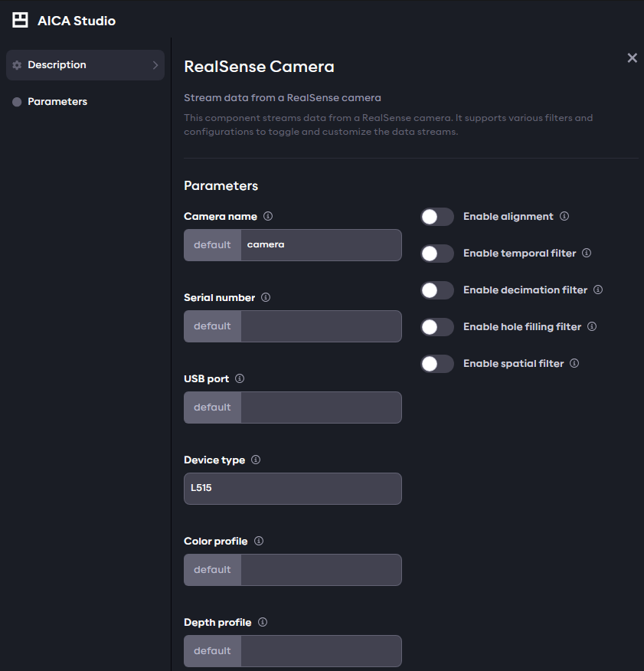Show info for USB port
This screenshot has height=671, width=644.
click(240, 378)
